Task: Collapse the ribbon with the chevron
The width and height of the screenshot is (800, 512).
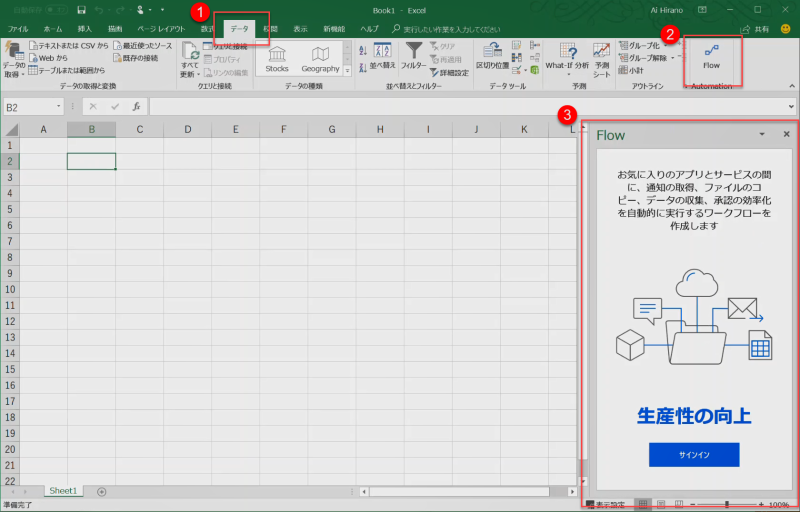Action: pyautogui.click(x=792, y=86)
